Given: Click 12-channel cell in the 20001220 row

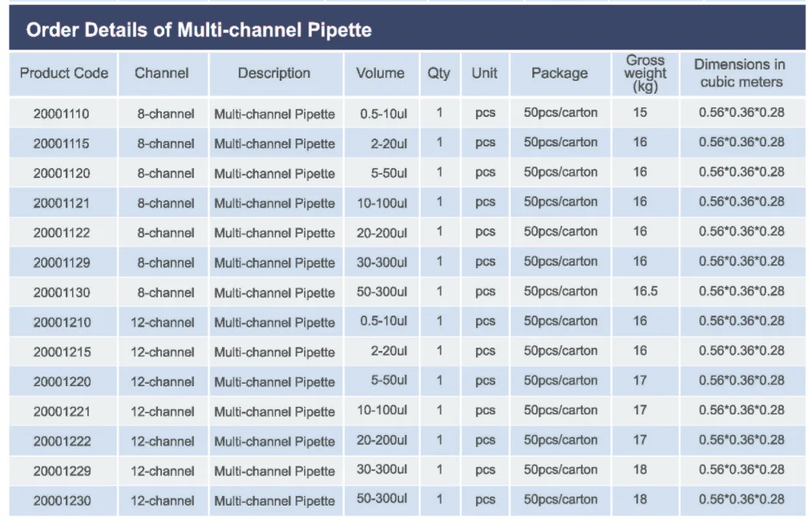Looking at the screenshot, I should pos(163,382).
